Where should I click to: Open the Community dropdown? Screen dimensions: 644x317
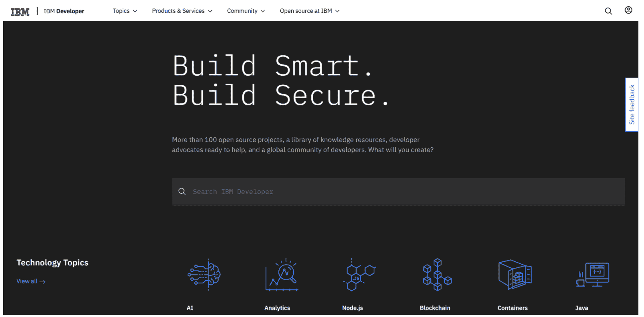click(x=246, y=11)
